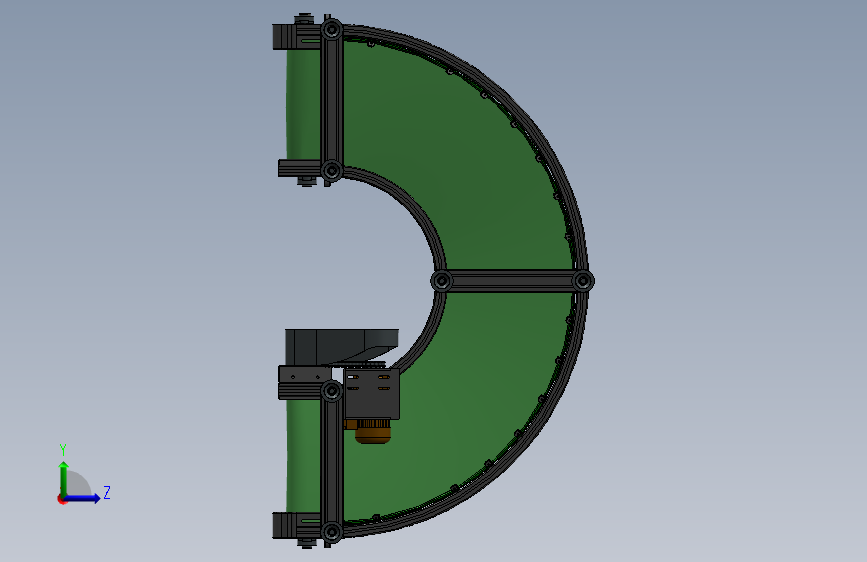Viewport: 867px width, 562px height.
Task: Click the Z label of the triad
Action: click(x=107, y=492)
